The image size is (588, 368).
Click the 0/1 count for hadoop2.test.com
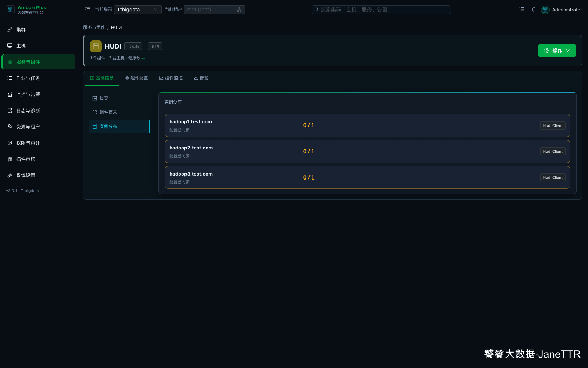(x=309, y=151)
